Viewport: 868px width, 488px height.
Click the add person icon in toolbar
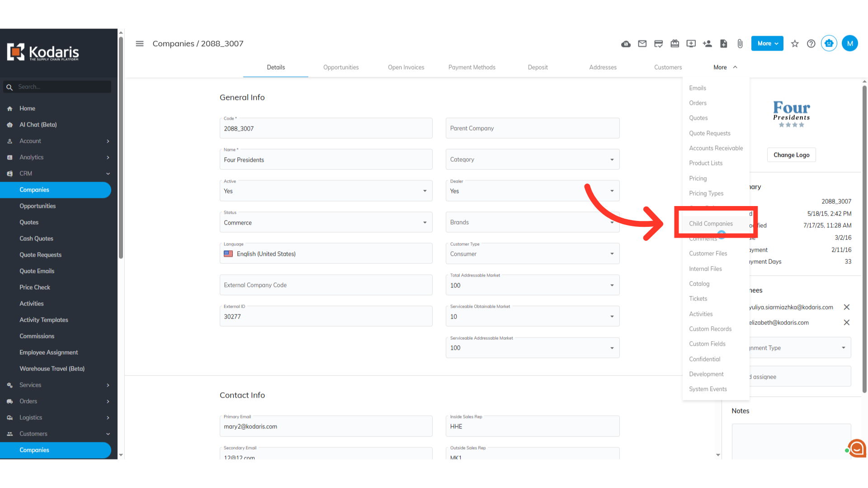click(707, 44)
